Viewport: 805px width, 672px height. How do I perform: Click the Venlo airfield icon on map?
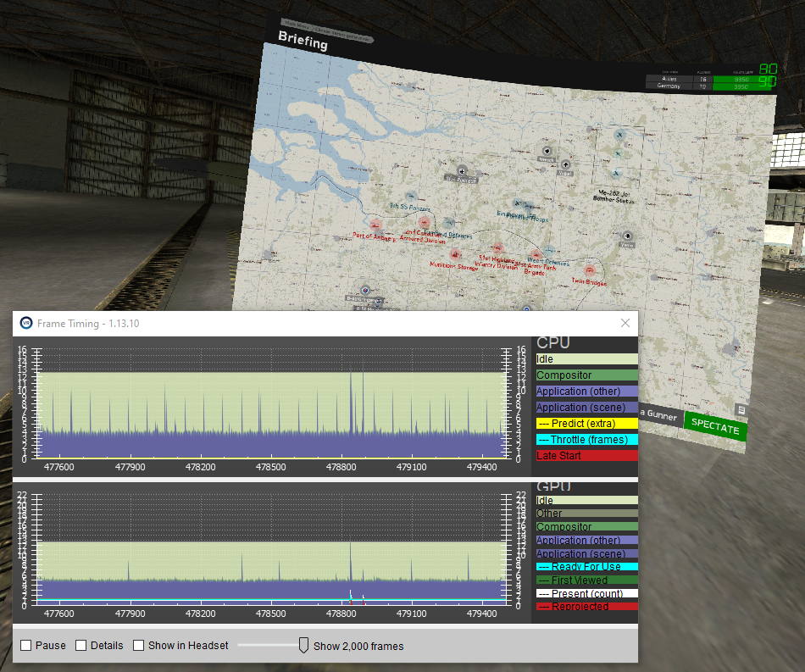click(626, 236)
